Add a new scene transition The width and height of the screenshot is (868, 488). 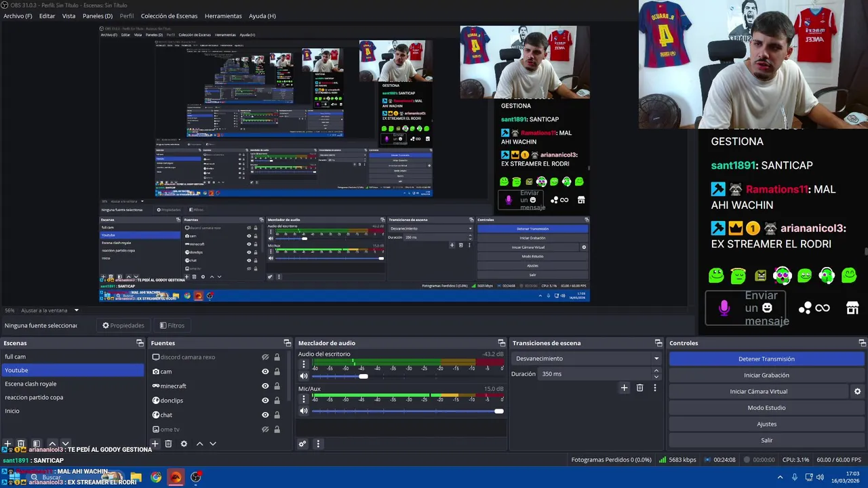tap(624, 388)
